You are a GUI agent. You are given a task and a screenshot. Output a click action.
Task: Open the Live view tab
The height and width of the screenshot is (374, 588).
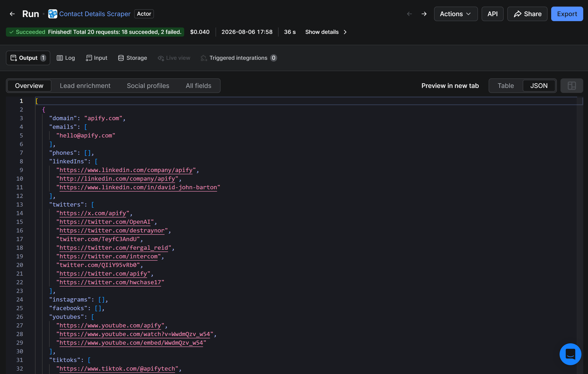[174, 58]
